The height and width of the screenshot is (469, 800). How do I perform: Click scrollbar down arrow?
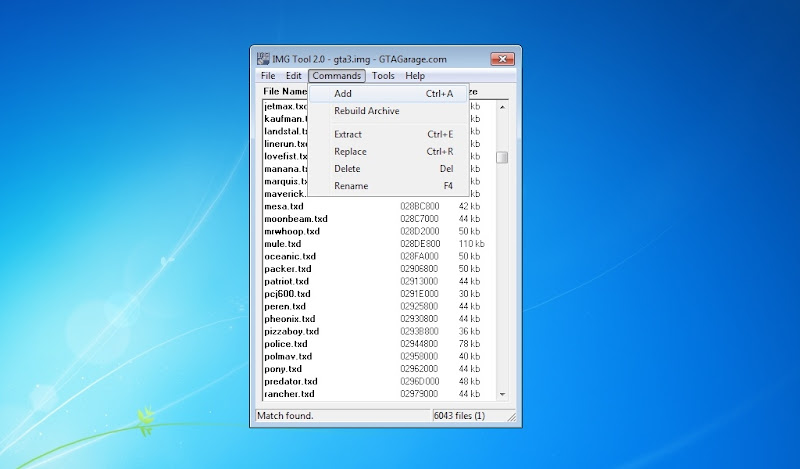(x=503, y=394)
